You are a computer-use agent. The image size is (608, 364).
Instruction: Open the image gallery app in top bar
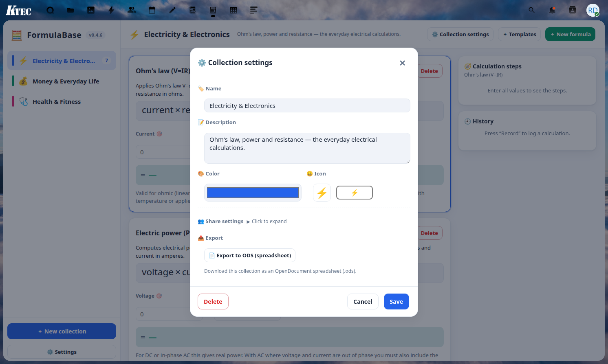coord(91,10)
